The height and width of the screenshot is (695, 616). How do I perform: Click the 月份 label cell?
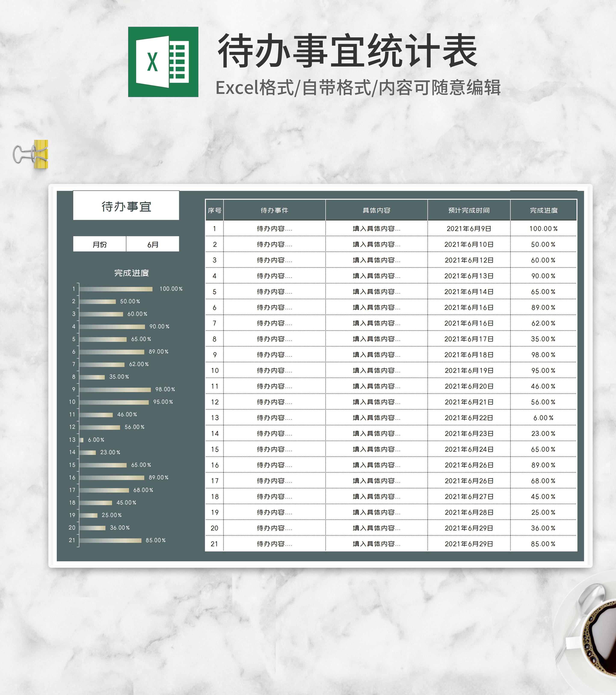coord(99,244)
